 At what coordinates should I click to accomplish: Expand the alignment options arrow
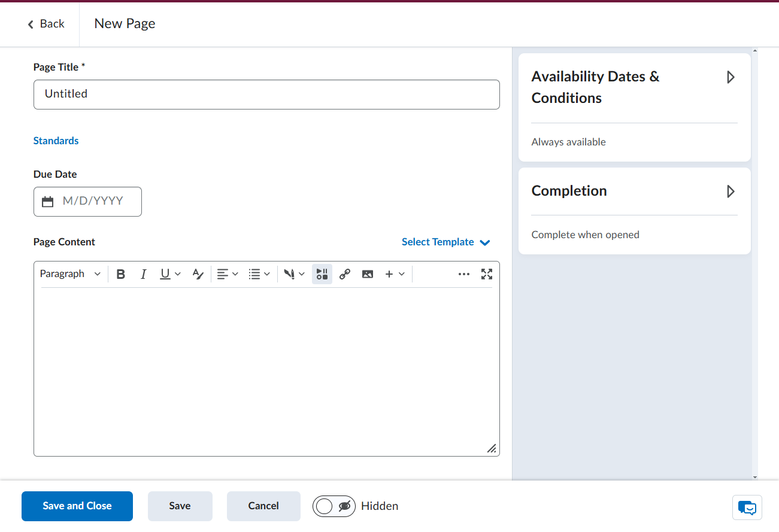click(x=235, y=274)
